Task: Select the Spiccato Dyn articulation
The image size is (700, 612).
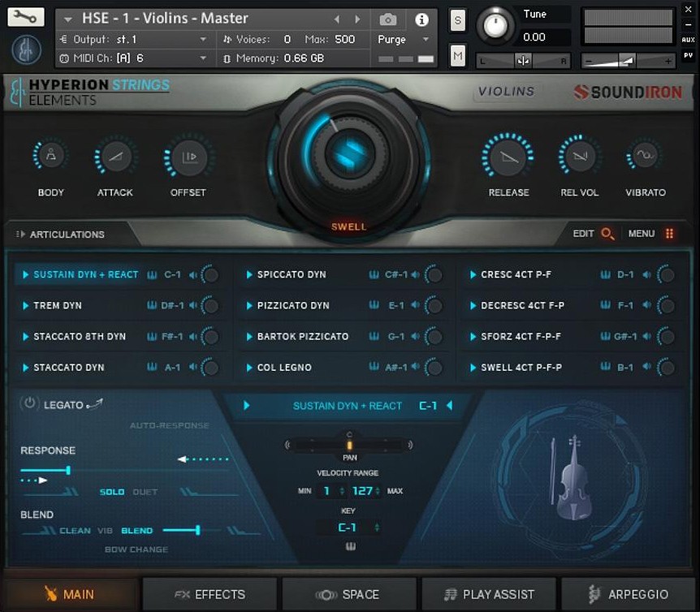Action: 292,274
